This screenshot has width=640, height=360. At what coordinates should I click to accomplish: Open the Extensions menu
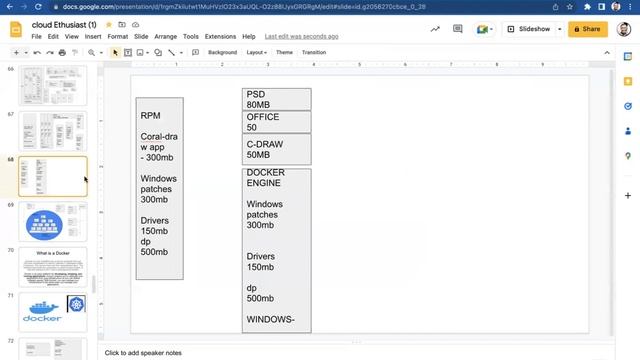[x=220, y=37]
